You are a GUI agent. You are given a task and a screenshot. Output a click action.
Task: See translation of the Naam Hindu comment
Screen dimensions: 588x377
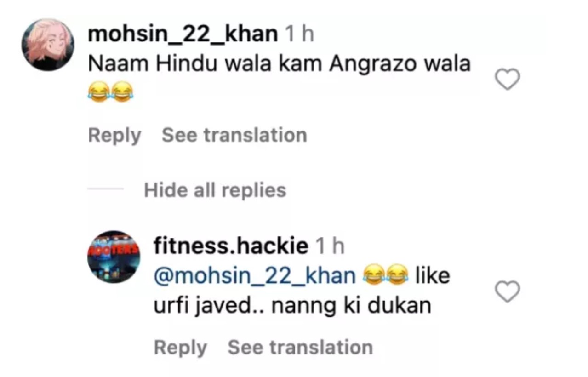(x=234, y=135)
